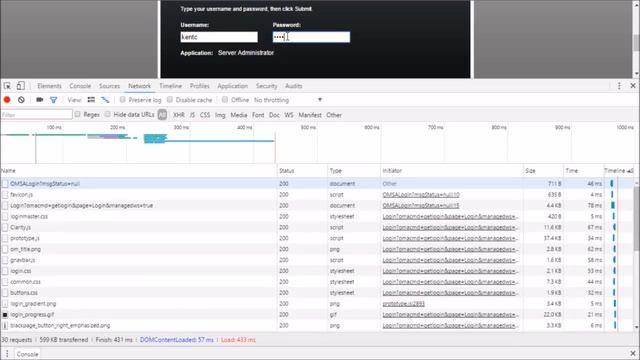Sort by the Name column header
640x360 pixels.
click(x=138, y=171)
